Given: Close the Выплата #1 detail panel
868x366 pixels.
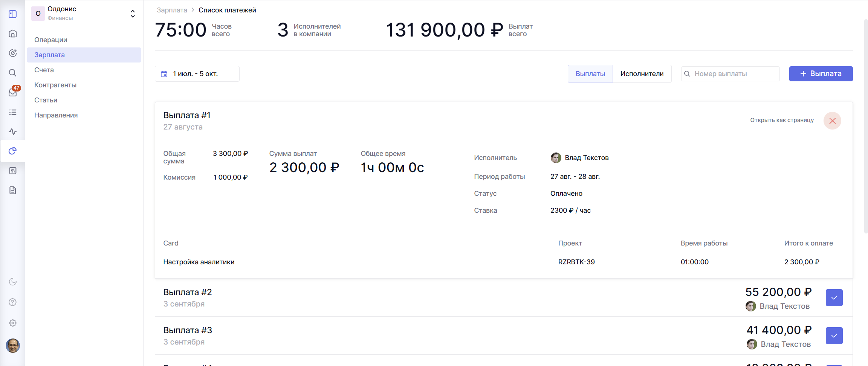Looking at the screenshot, I should 832,121.
